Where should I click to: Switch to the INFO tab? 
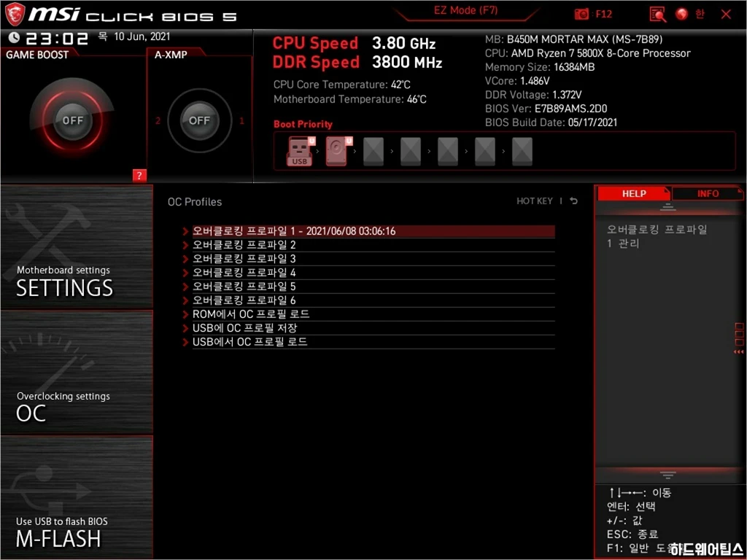pos(708,194)
